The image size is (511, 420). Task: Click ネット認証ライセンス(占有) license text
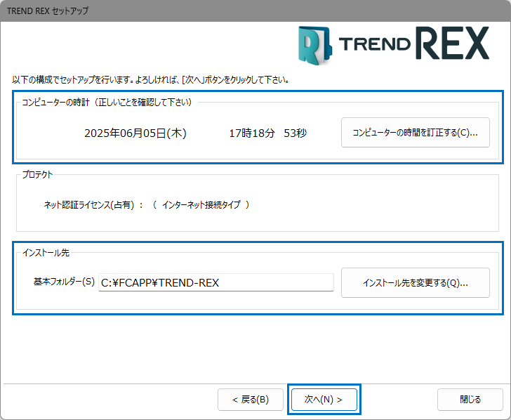pyautogui.click(x=89, y=205)
